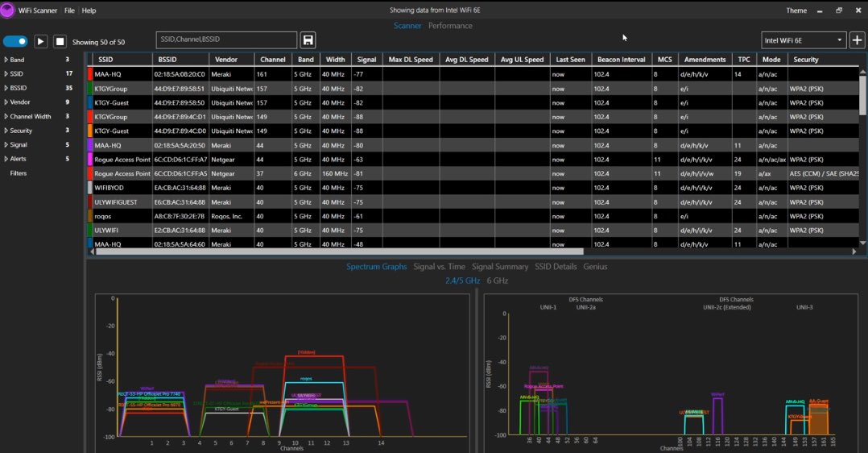Screen dimensions: 868x453
Task: Open the Theme option in title bar
Action: coord(796,10)
